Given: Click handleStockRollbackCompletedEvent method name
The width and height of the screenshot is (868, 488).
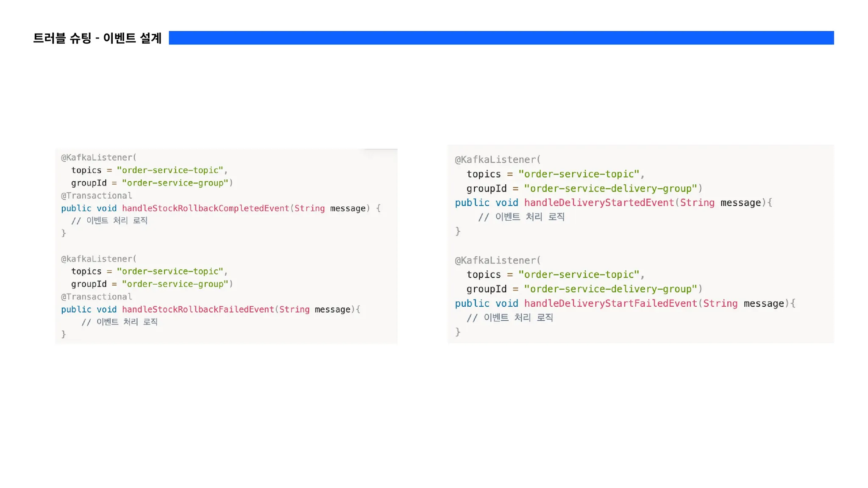Looking at the screenshot, I should pyautogui.click(x=205, y=208).
